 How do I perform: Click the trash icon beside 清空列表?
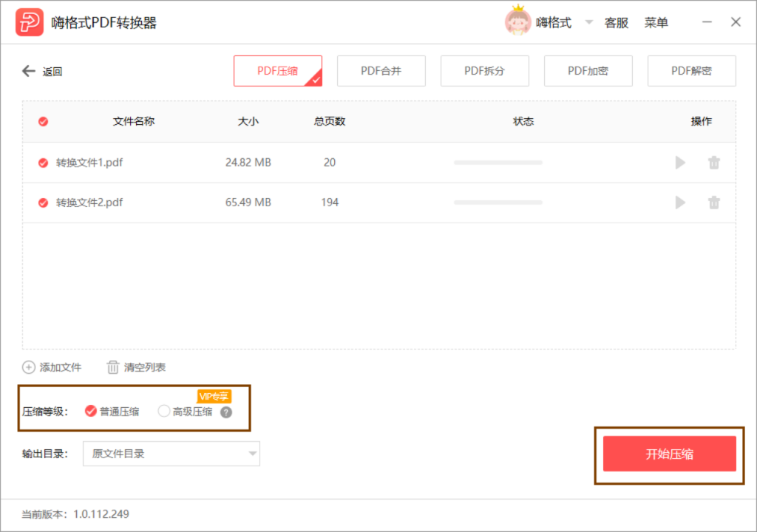(112, 367)
